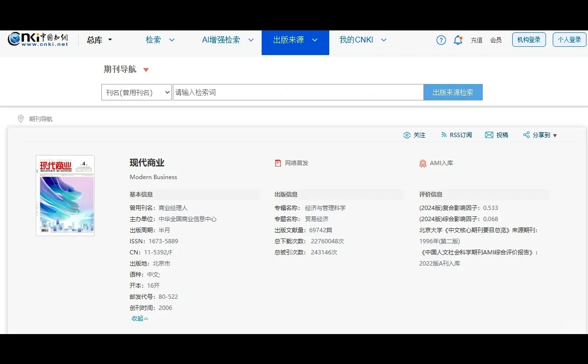Click the location pin icon beside 期刊导航

point(21,119)
